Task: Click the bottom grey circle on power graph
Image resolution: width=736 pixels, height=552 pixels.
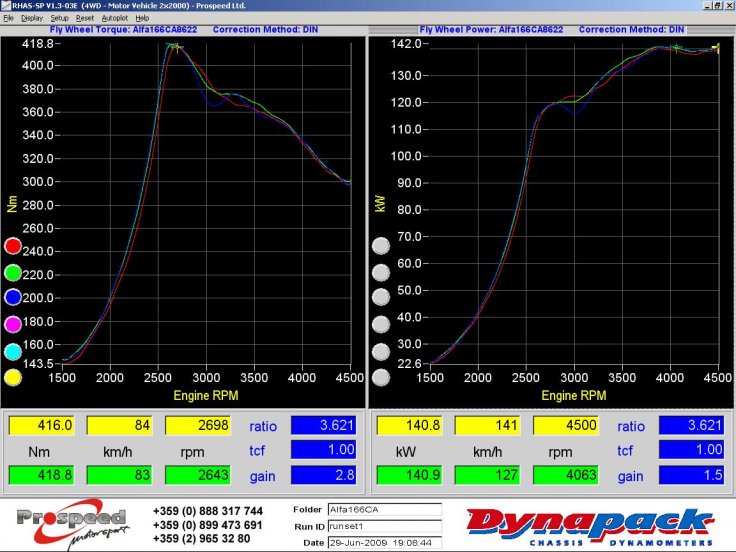Action: 380,377
